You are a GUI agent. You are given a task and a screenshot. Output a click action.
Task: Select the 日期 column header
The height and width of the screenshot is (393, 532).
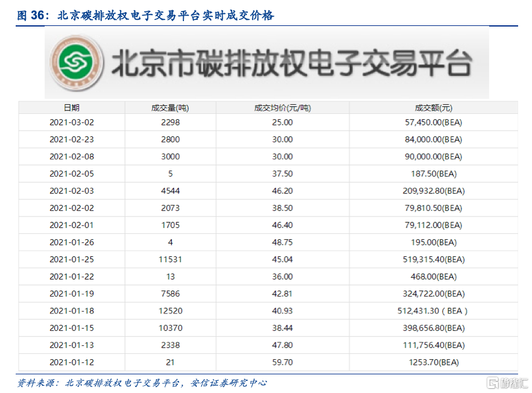(x=72, y=108)
